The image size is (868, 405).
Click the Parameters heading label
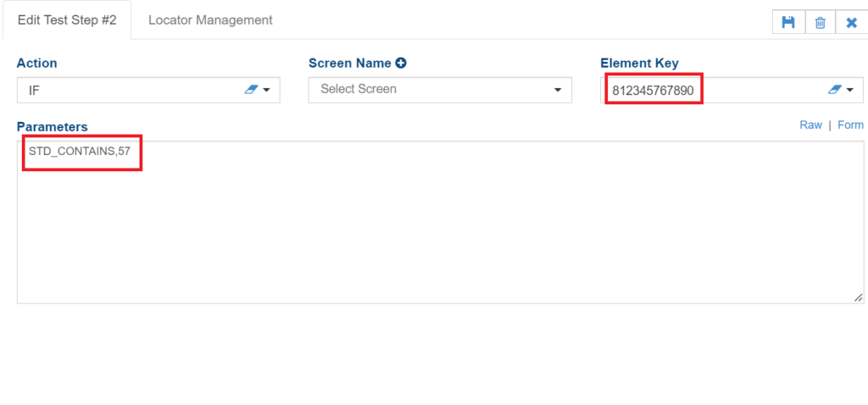[x=52, y=126]
